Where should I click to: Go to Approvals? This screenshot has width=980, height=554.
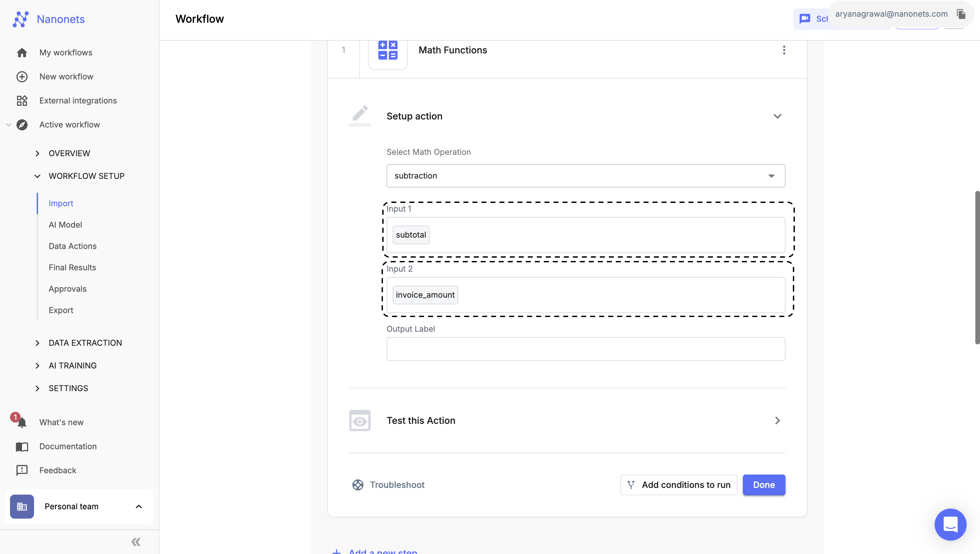tap(67, 289)
